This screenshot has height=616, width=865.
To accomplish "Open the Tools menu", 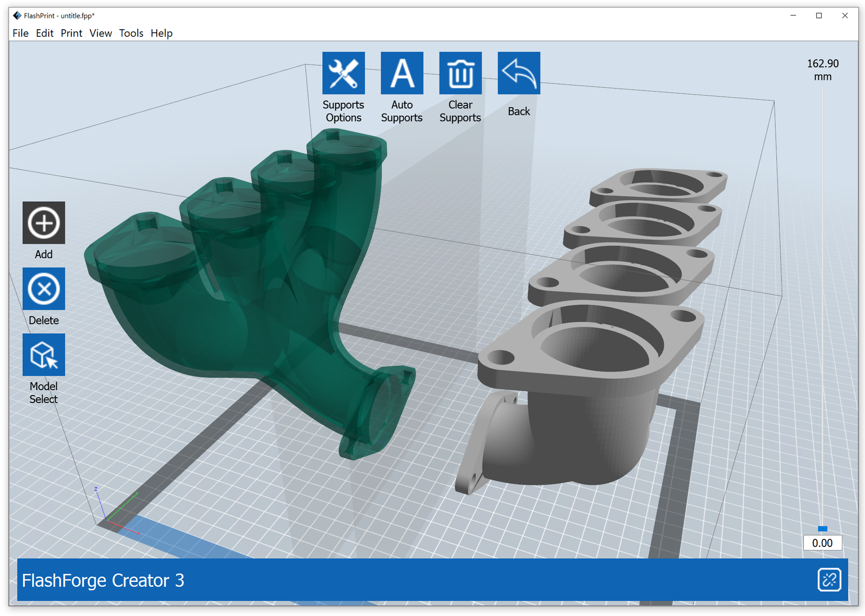I will [131, 34].
